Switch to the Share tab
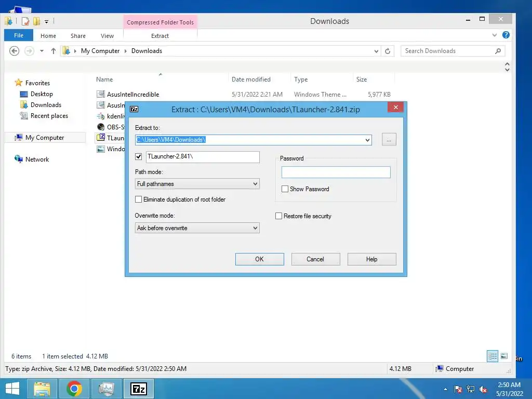 pyautogui.click(x=78, y=36)
